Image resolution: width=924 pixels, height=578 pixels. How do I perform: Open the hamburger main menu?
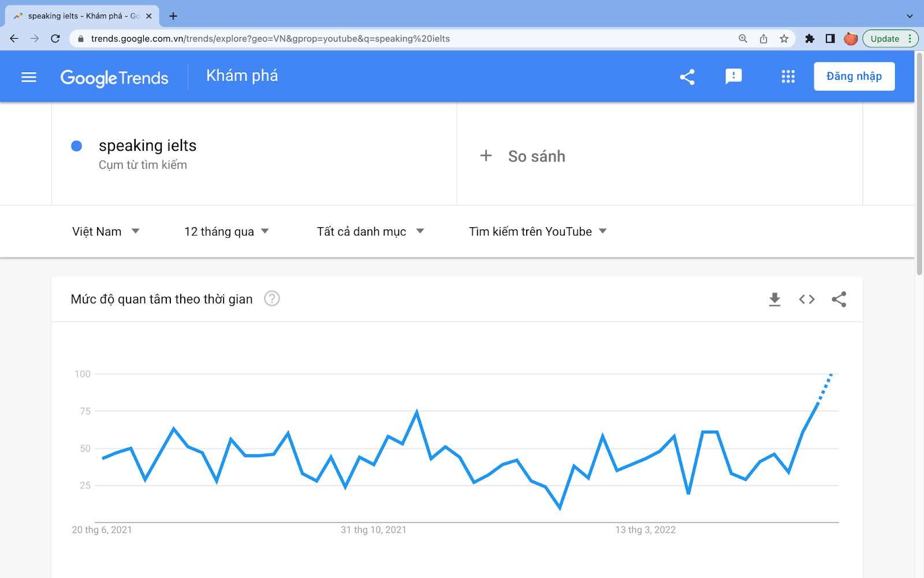pyautogui.click(x=29, y=77)
